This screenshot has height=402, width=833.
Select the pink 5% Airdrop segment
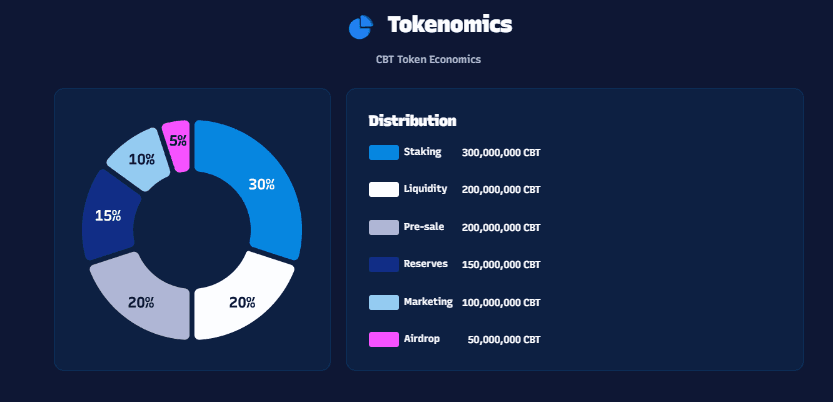(x=177, y=144)
